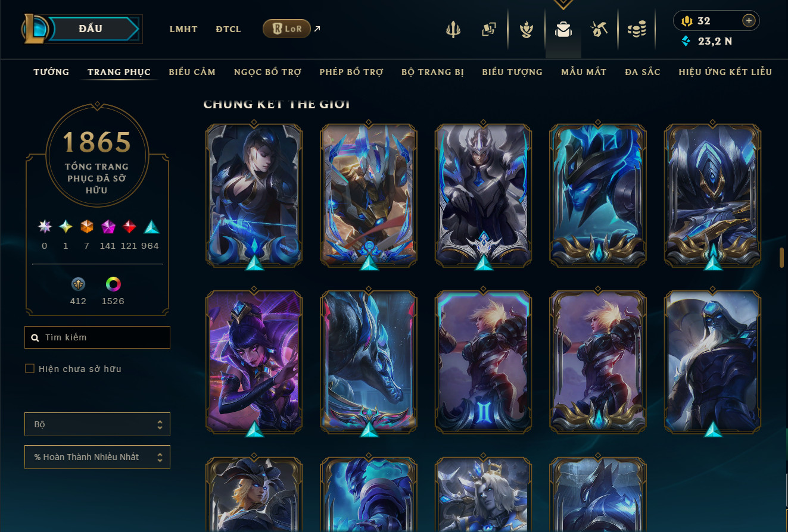The height and width of the screenshot is (532, 788).
Task: Enable the Hiện chưa sở hữu checkbox
Action: click(x=30, y=368)
